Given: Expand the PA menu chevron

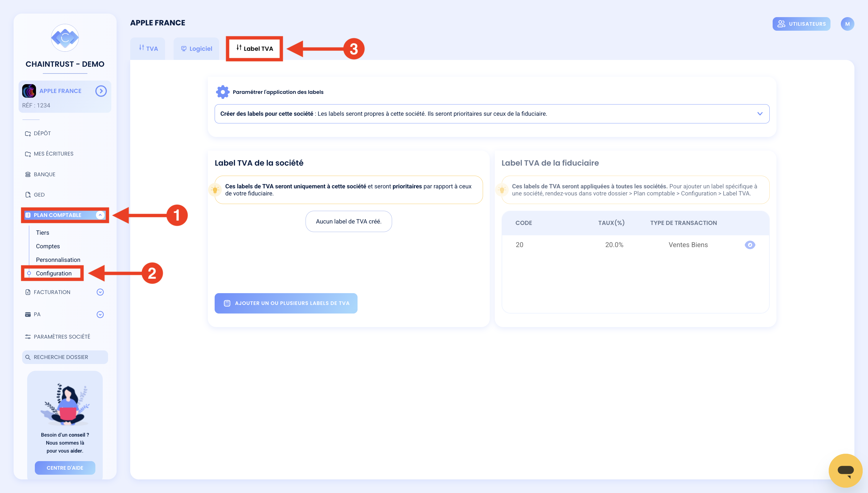Looking at the screenshot, I should pyautogui.click(x=100, y=315).
